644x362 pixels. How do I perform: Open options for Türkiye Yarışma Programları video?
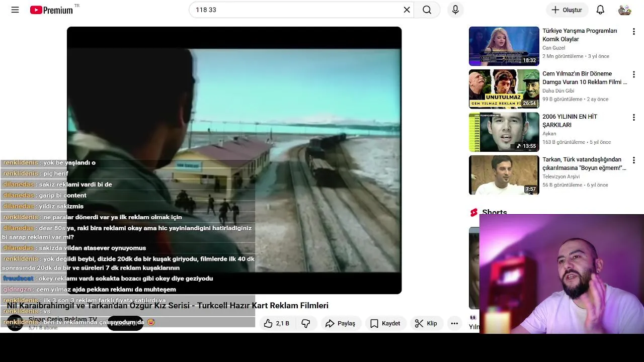point(633,32)
